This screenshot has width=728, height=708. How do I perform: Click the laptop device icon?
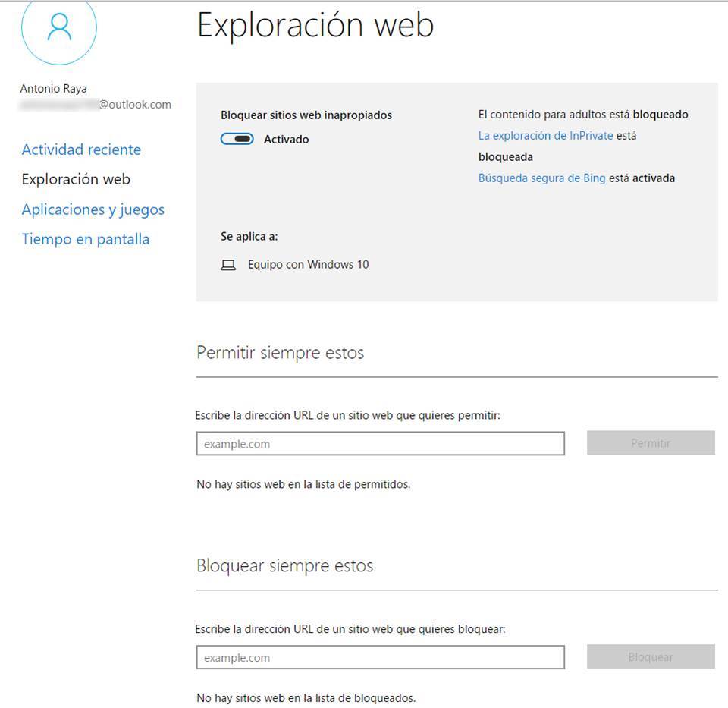click(228, 266)
